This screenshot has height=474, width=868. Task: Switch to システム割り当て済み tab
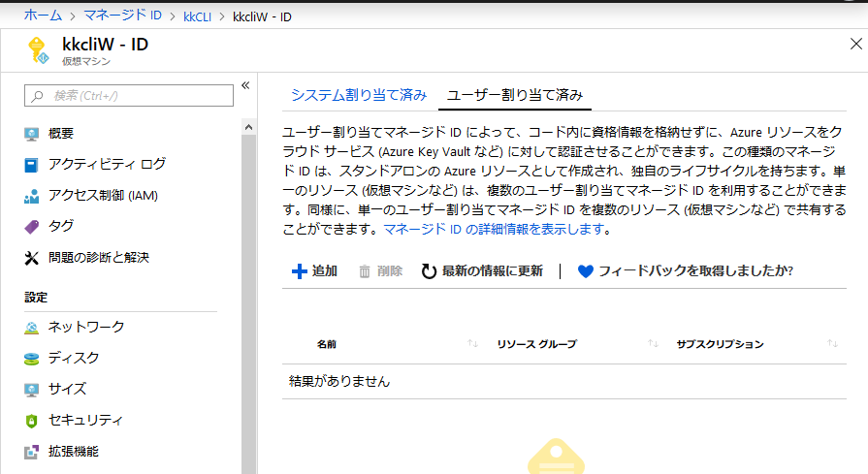(359, 95)
